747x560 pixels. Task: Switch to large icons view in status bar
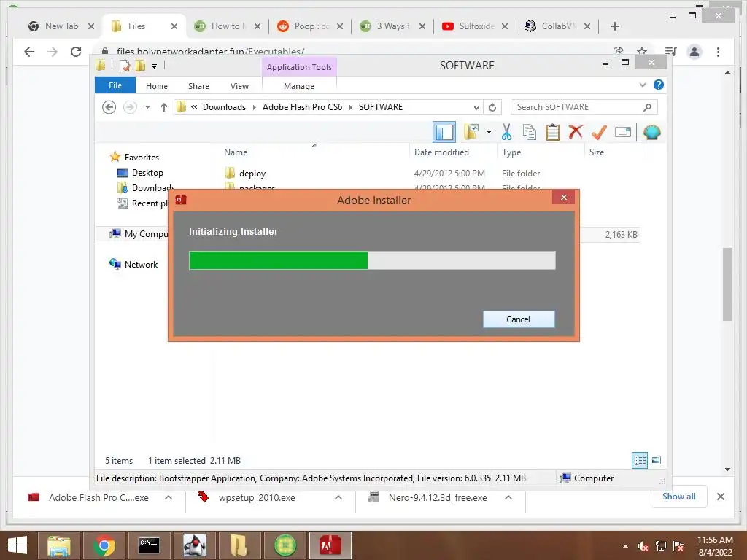coord(656,460)
